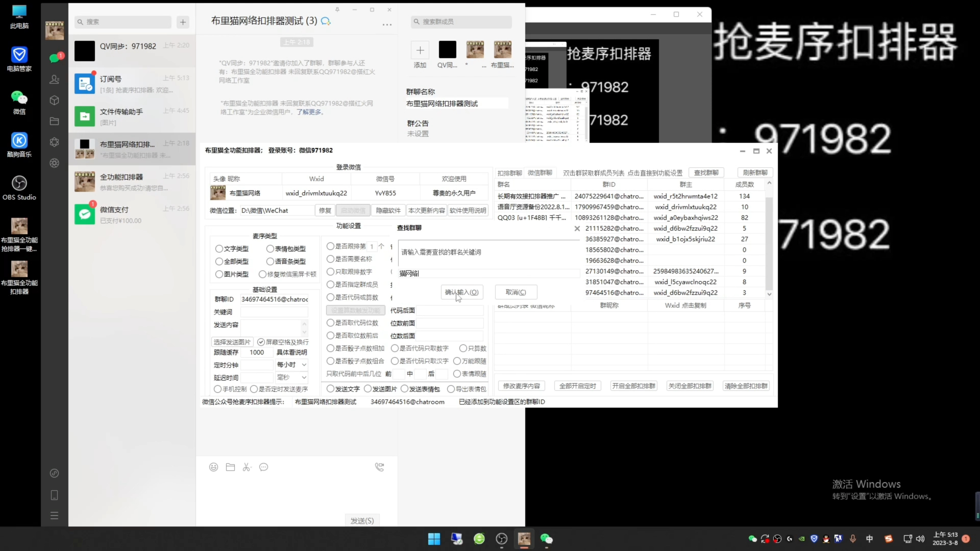This screenshot has width=980, height=551.
Task: Switch to 微信群聊 tab
Action: point(540,173)
